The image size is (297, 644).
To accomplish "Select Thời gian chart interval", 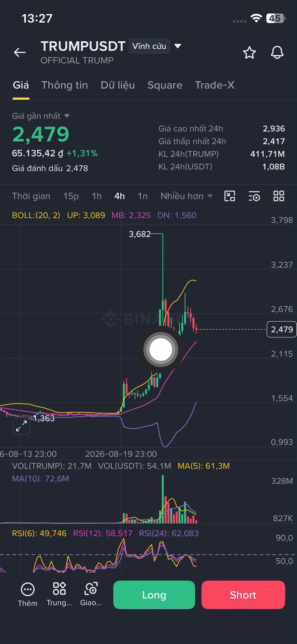I will click(31, 196).
